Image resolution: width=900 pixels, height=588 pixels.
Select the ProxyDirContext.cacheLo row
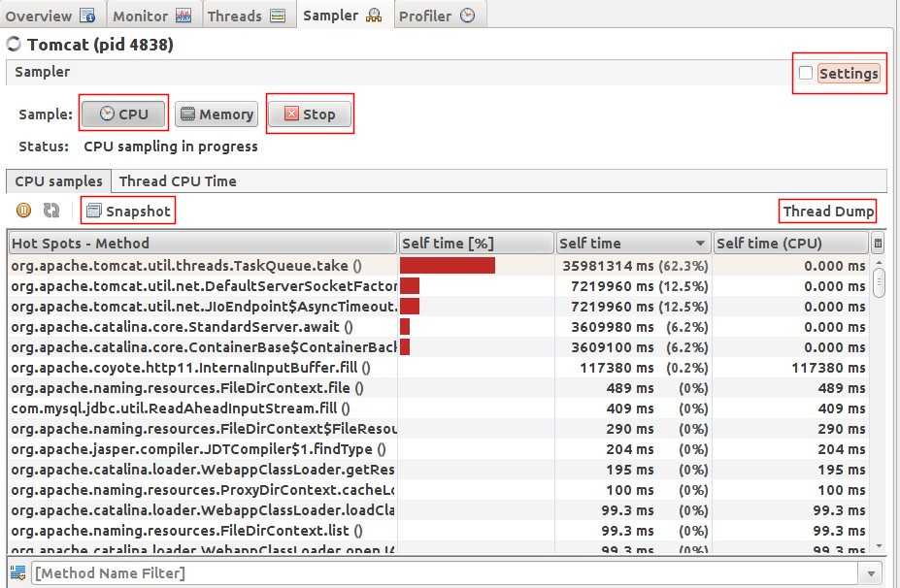[439, 490]
